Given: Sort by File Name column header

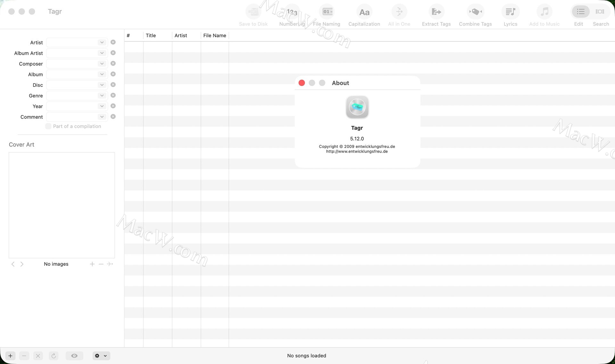Looking at the screenshot, I should click(x=214, y=36).
